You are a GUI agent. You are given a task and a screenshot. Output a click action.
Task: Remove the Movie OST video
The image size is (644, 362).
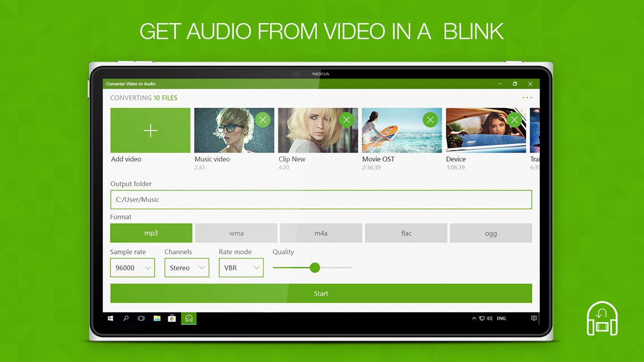pos(430,120)
